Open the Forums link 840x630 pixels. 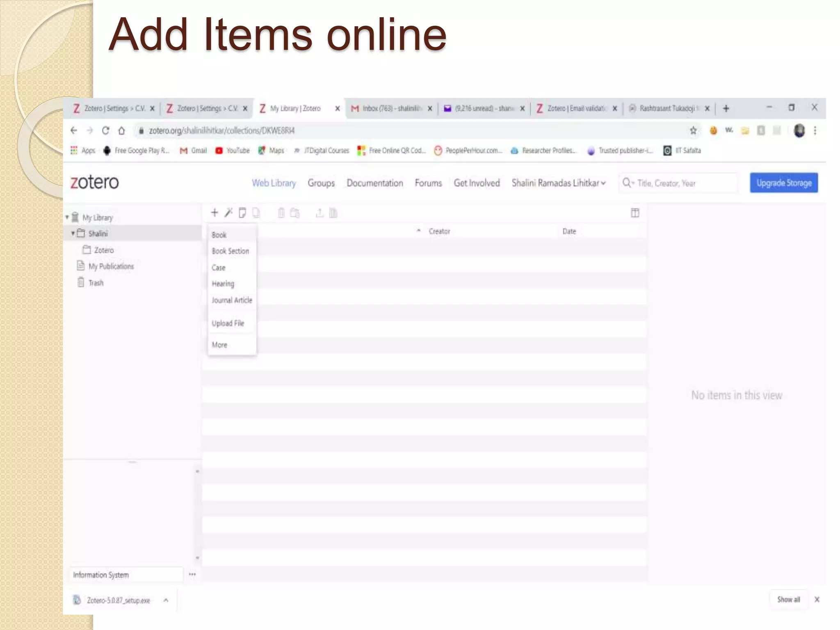[x=428, y=183]
